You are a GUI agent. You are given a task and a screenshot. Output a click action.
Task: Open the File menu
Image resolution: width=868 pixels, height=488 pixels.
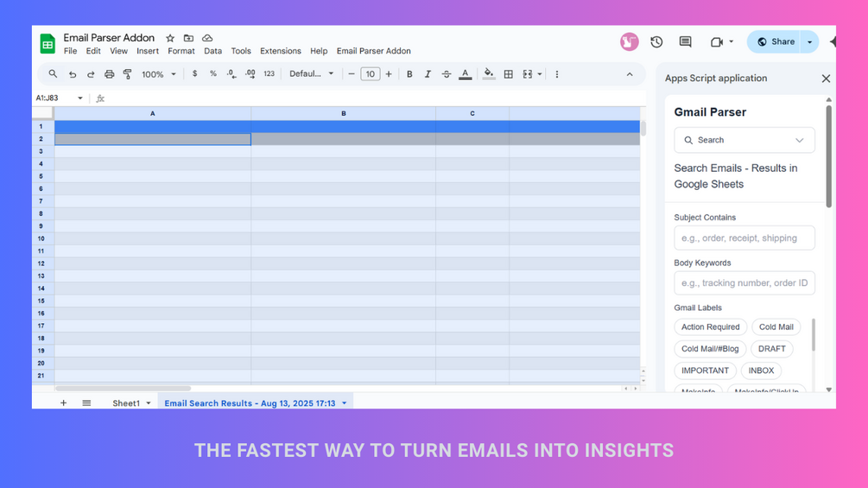[70, 51]
